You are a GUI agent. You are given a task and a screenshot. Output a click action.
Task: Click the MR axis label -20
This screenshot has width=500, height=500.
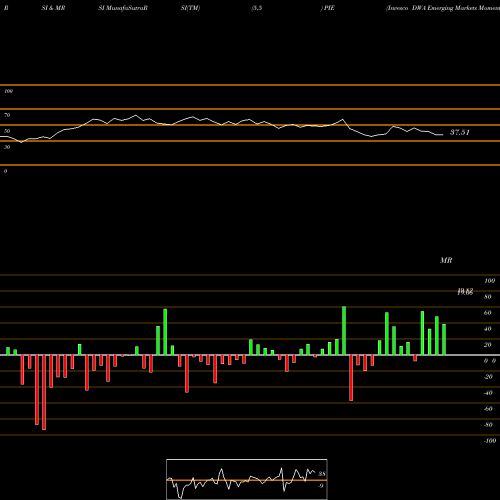pos(488,377)
